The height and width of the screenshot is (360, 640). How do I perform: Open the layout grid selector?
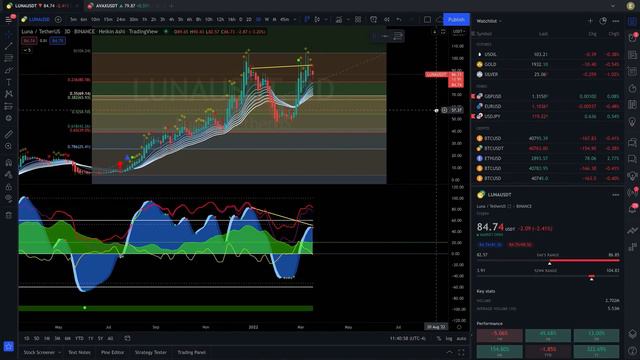(358, 19)
